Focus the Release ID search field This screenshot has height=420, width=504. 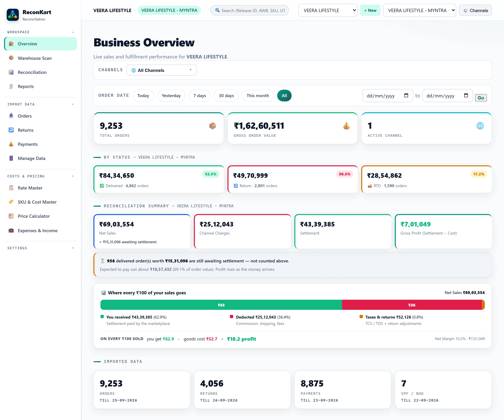click(250, 10)
